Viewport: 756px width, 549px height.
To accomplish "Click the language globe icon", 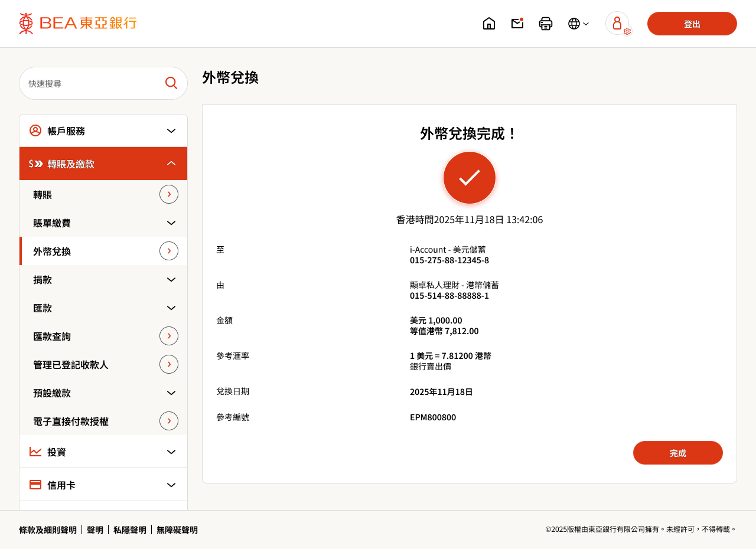I will tap(573, 22).
